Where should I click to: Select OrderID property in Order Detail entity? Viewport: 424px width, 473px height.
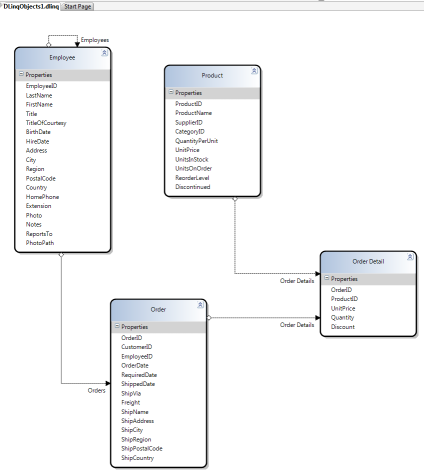(341, 290)
